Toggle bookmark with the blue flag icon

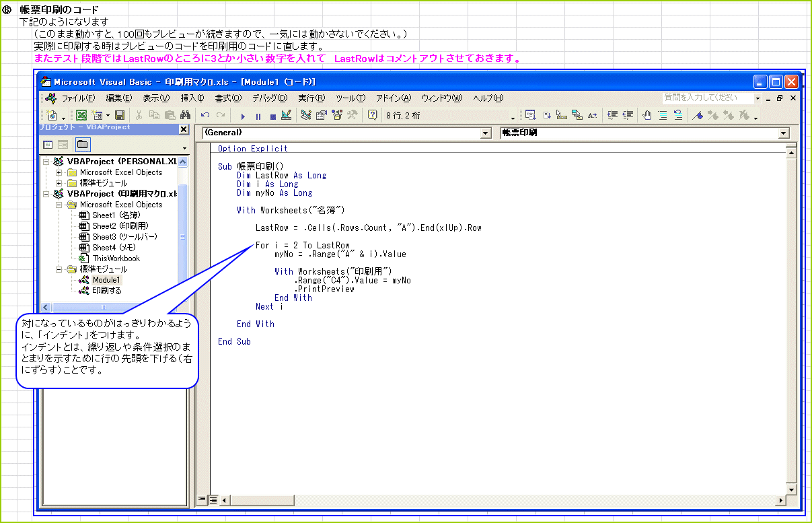tap(698, 115)
